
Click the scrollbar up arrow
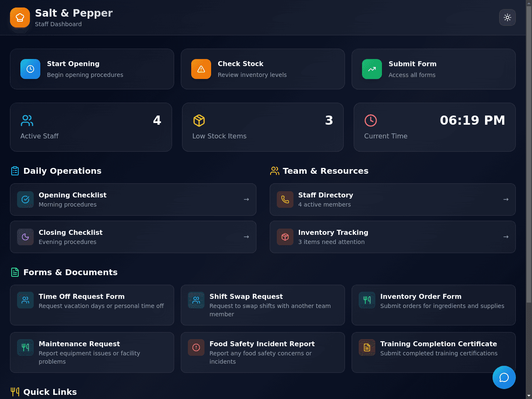point(529,3)
